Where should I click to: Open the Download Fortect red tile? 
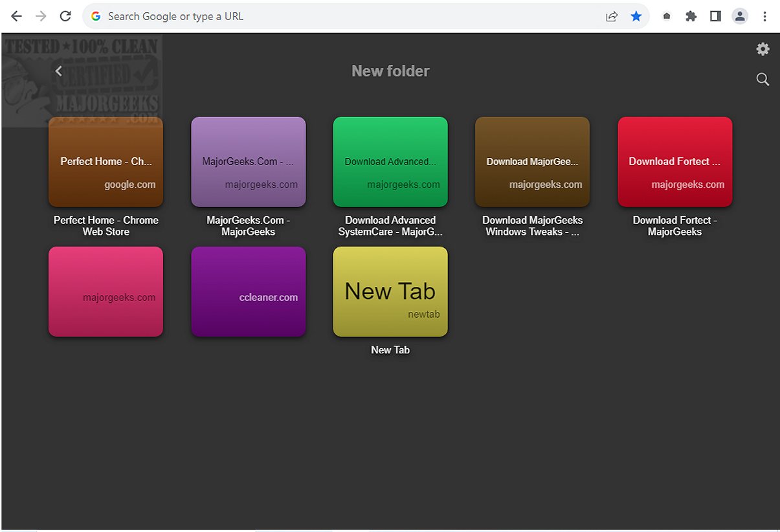coord(675,162)
